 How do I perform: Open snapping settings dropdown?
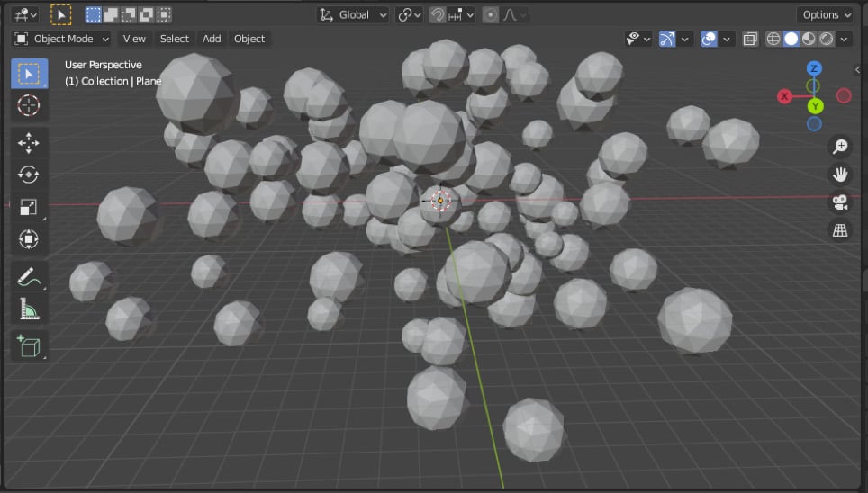tap(461, 15)
